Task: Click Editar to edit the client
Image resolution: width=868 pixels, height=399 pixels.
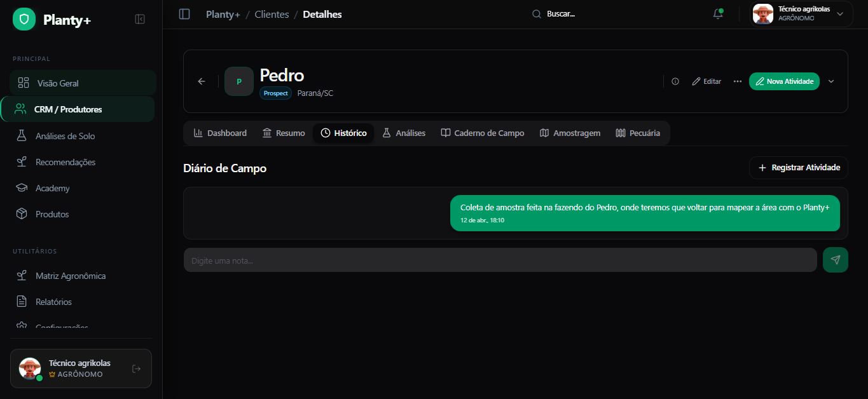Action: [706, 81]
